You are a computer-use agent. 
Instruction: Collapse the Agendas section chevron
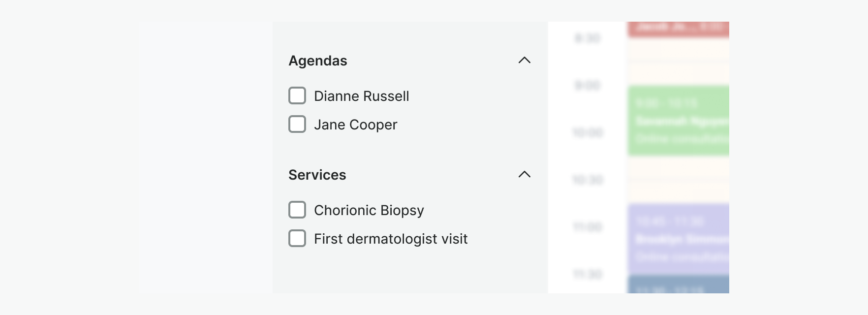[x=525, y=61]
